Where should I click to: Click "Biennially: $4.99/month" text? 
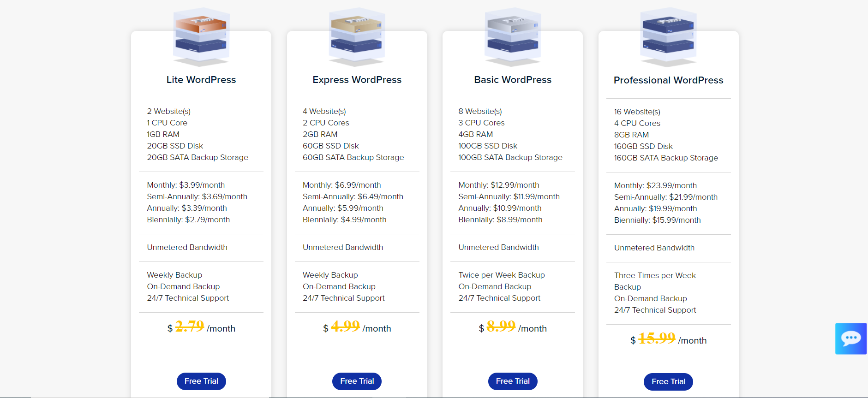pyautogui.click(x=345, y=220)
